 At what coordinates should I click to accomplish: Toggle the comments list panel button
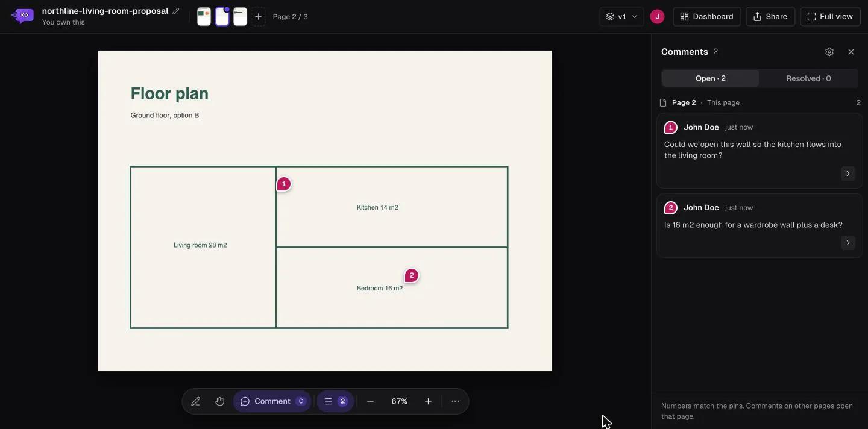pos(335,401)
